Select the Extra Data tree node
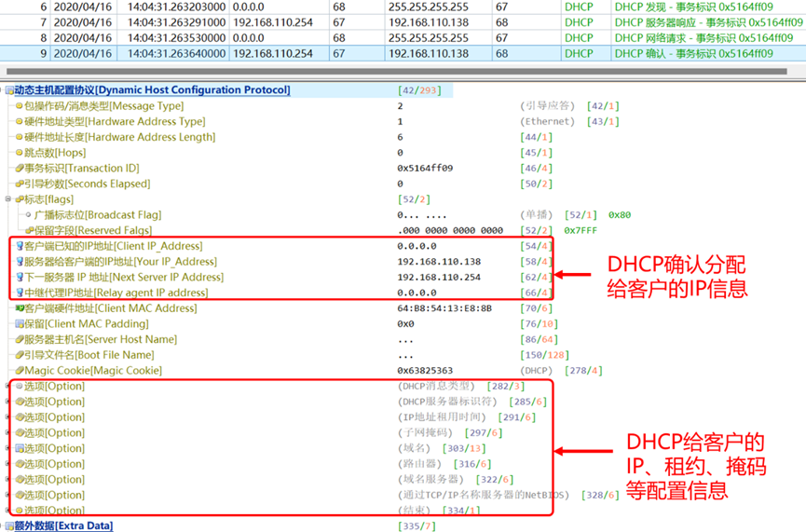This screenshot has height=532, width=806. point(63,525)
